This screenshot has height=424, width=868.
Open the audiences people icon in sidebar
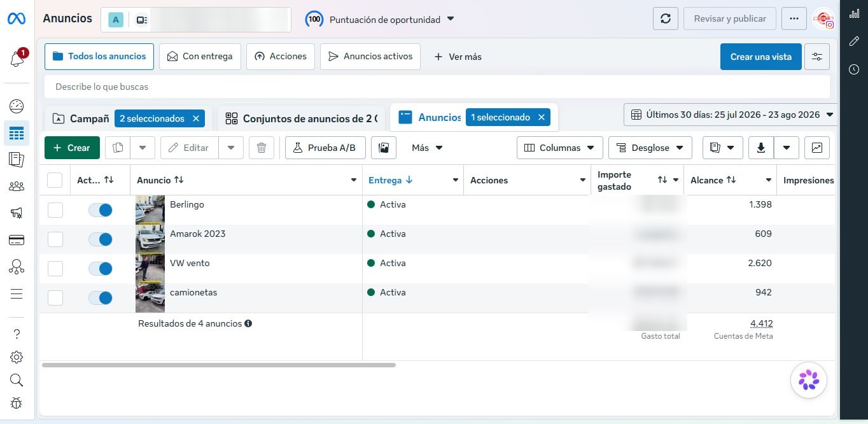[17, 187]
